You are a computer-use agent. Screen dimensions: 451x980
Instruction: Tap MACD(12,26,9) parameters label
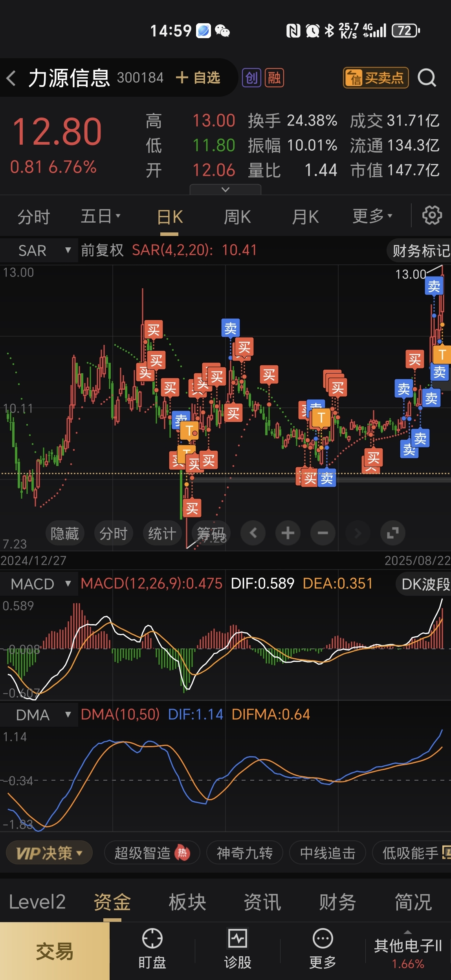coord(152,583)
